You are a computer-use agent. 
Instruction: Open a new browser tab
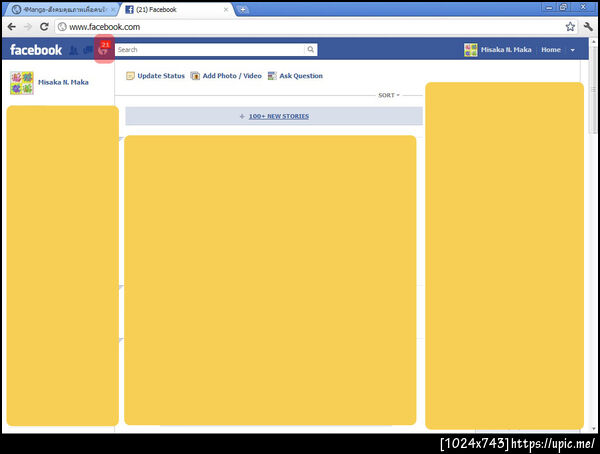coord(243,10)
